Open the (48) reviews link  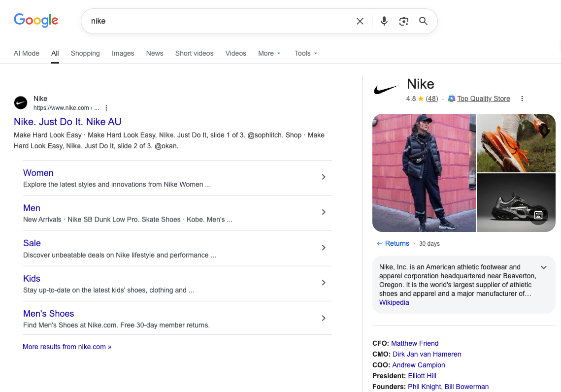pos(432,98)
